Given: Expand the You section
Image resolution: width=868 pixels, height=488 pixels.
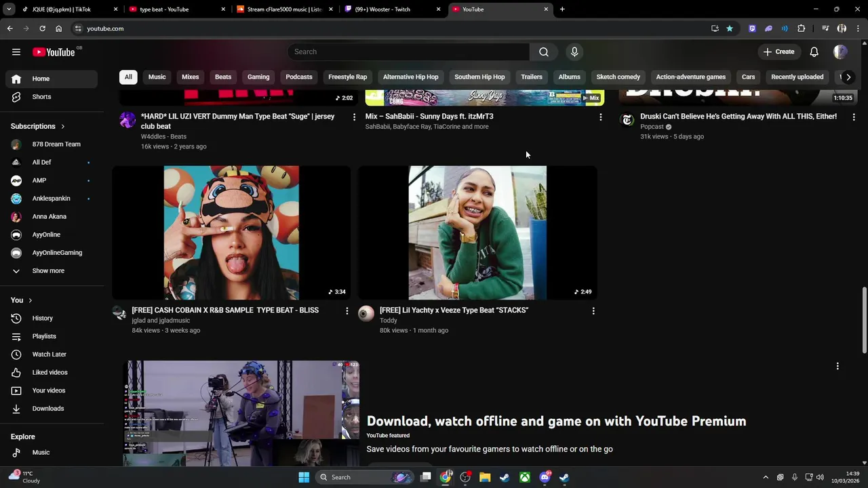Looking at the screenshot, I should click(22, 300).
